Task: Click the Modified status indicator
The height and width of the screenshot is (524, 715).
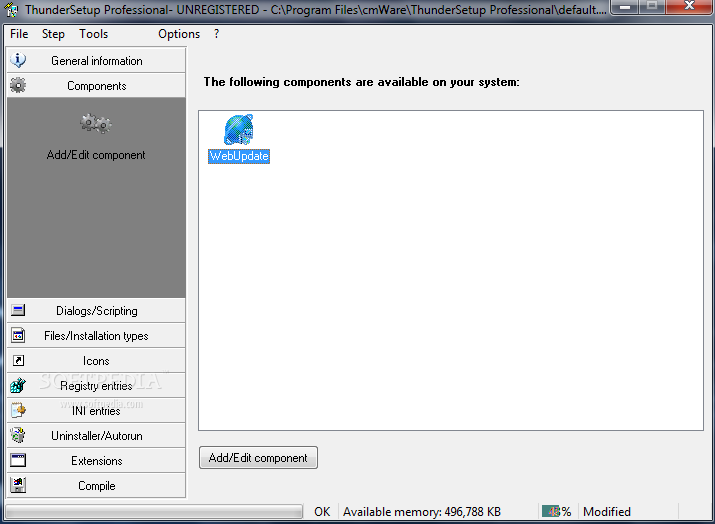Action: click(606, 512)
